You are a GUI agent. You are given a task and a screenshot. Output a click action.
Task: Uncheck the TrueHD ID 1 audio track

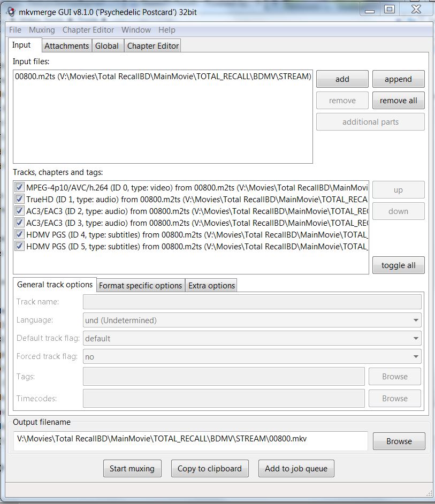click(x=19, y=199)
